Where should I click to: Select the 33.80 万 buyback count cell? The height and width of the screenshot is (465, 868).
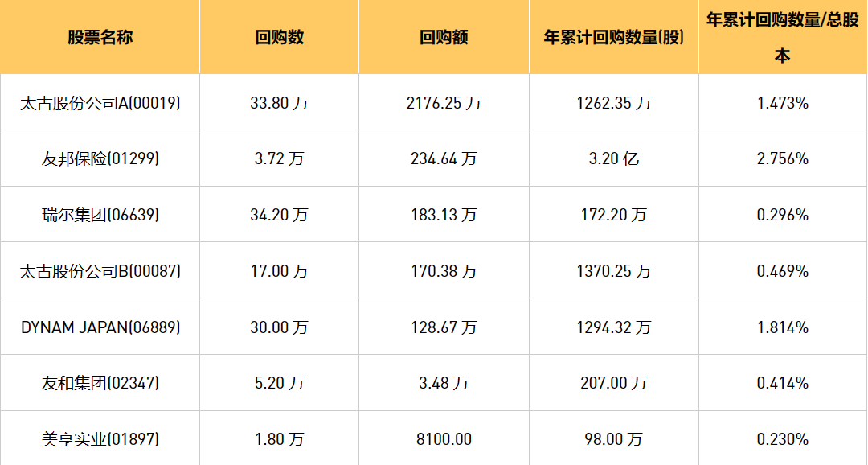279,103
